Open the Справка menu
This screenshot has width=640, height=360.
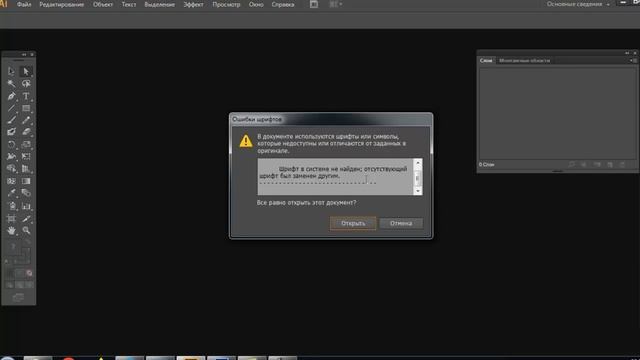point(283,4)
